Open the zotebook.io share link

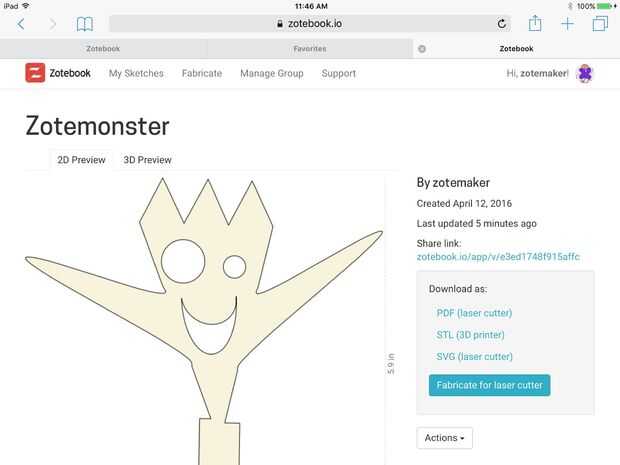[498, 257]
